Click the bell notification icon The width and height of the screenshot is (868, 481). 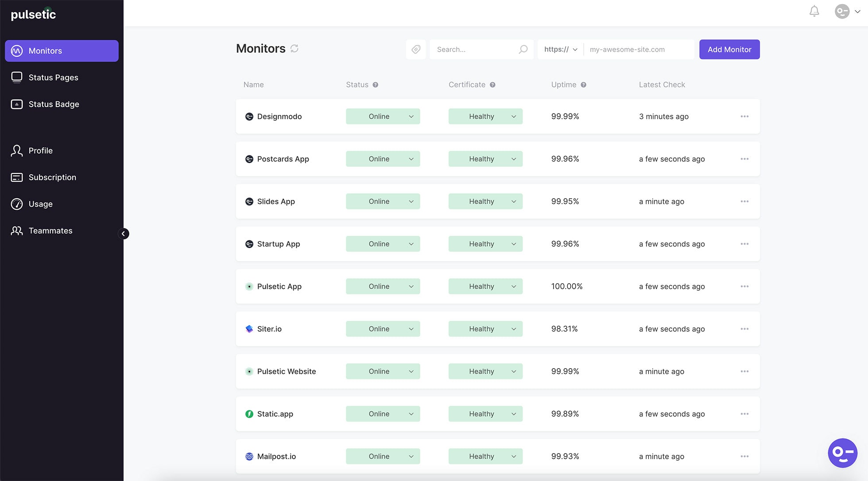click(x=814, y=11)
